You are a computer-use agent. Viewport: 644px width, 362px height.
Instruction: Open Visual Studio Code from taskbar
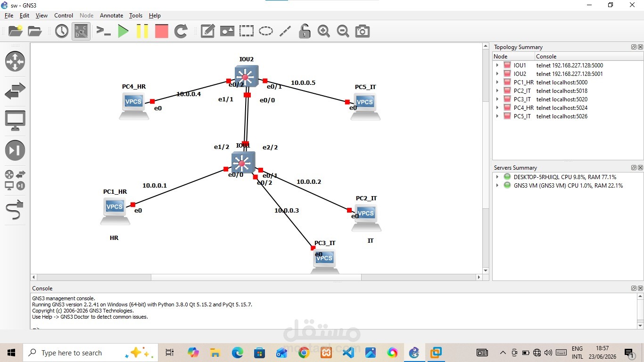click(349, 353)
